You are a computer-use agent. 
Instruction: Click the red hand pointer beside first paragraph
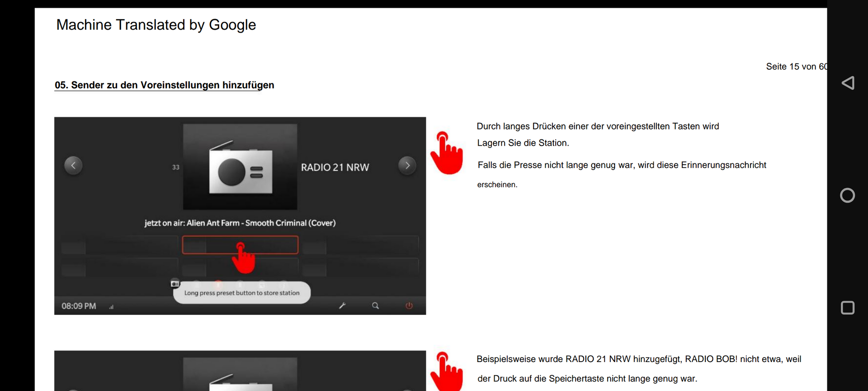447,153
